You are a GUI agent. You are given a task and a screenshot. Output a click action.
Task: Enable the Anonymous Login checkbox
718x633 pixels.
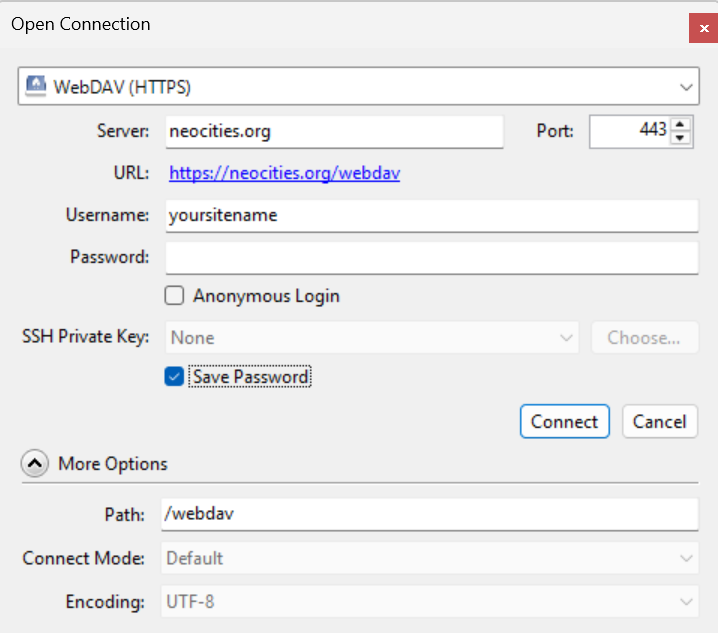pos(174,296)
